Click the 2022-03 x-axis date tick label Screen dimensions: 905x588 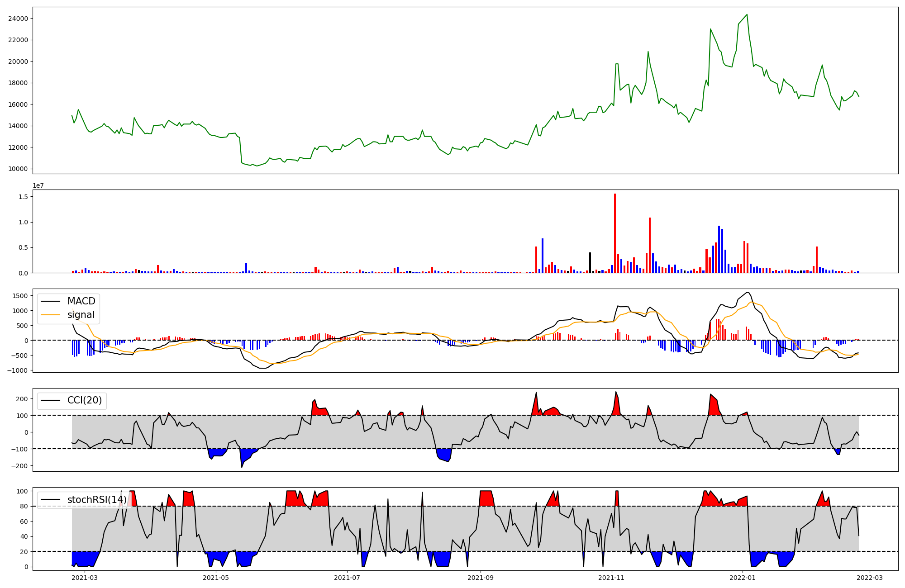(869, 577)
